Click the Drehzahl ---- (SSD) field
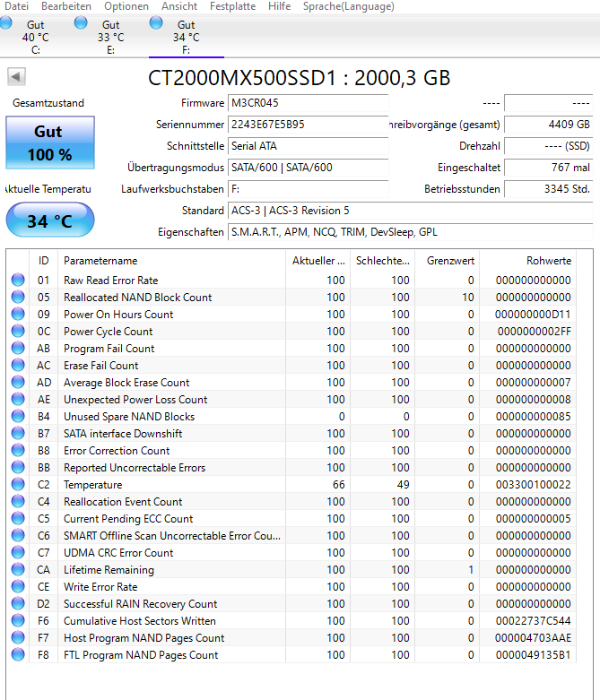Image resolution: width=600 pixels, height=700 pixels. click(548, 146)
